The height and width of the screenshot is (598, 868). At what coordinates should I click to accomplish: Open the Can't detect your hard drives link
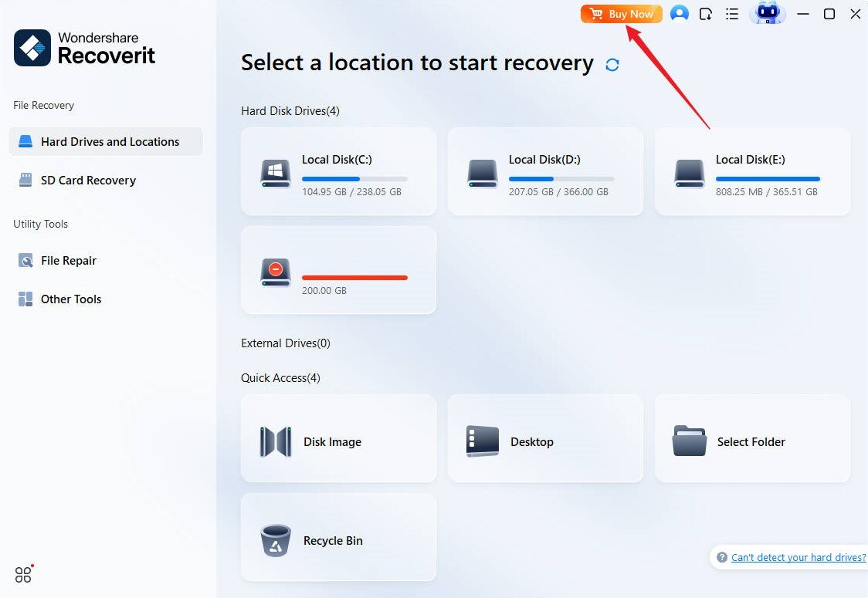click(x=798, y=557)
